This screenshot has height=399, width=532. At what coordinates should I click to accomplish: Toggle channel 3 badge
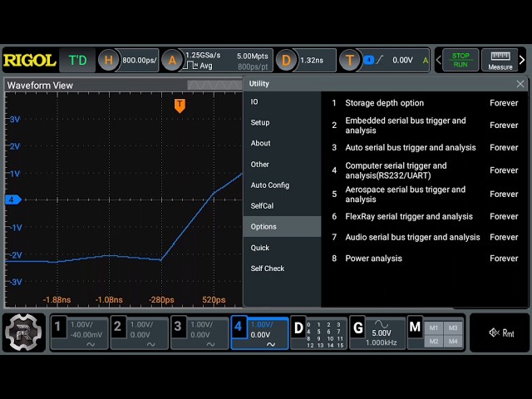(x=179, y=327)
